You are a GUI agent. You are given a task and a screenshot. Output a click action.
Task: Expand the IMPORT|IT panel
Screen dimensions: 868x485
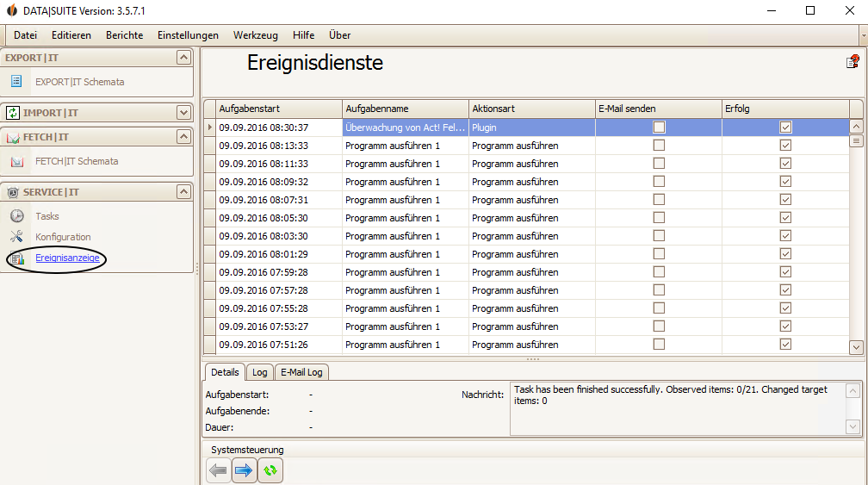tap(183, 113)
